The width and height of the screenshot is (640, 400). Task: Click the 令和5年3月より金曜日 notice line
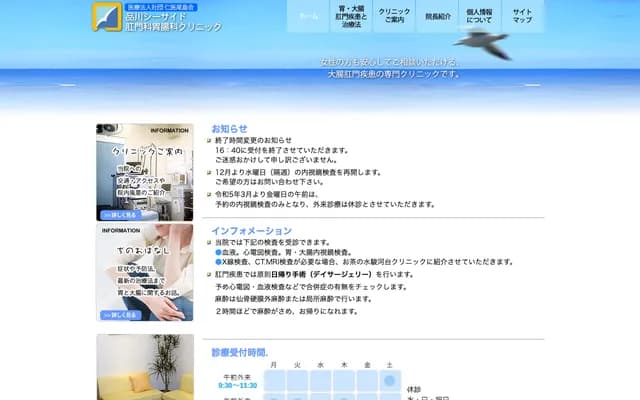click(267, 194)
